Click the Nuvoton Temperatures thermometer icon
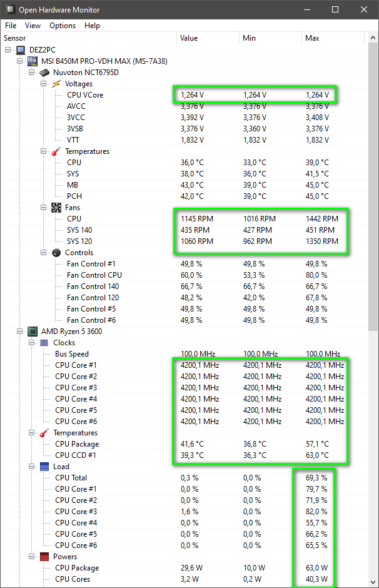The image size is (379, 588). coord(56,151)
